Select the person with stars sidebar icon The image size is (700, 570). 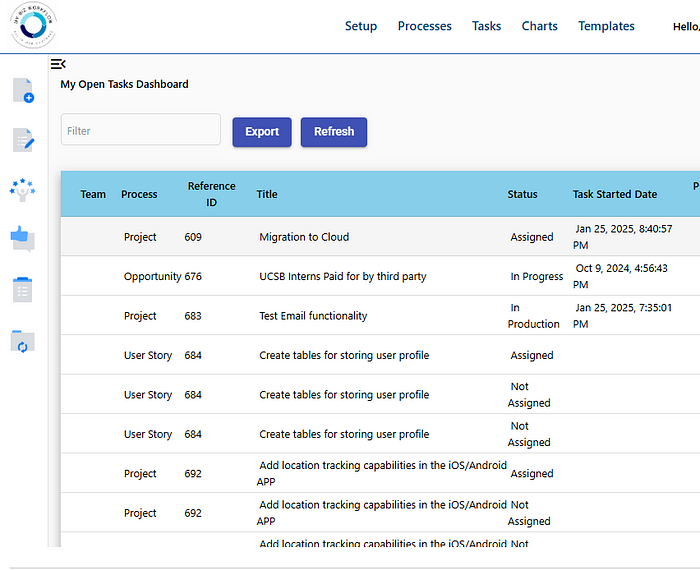(22, 190)
